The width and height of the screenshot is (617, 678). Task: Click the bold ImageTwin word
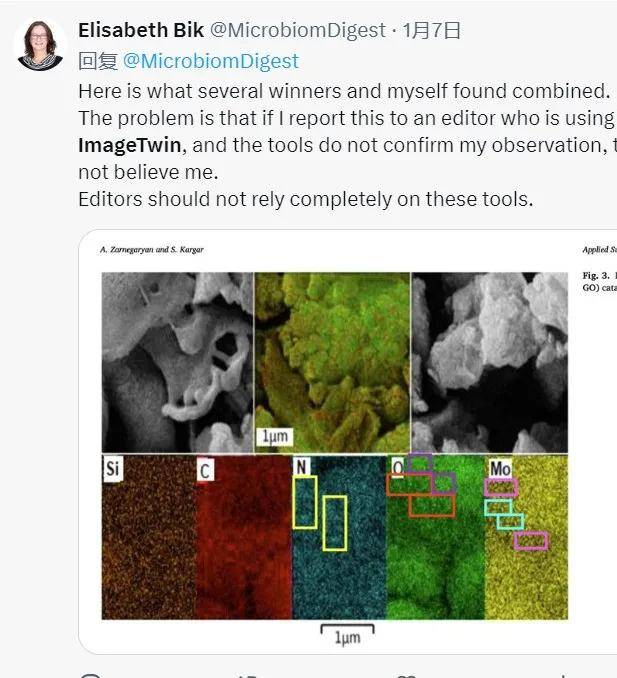(130, 145)
